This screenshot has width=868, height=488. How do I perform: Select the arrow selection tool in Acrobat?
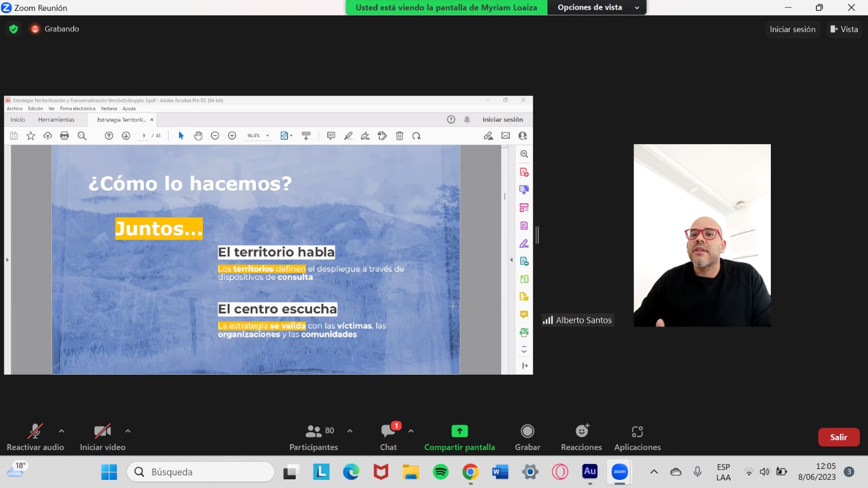[181, 136]
